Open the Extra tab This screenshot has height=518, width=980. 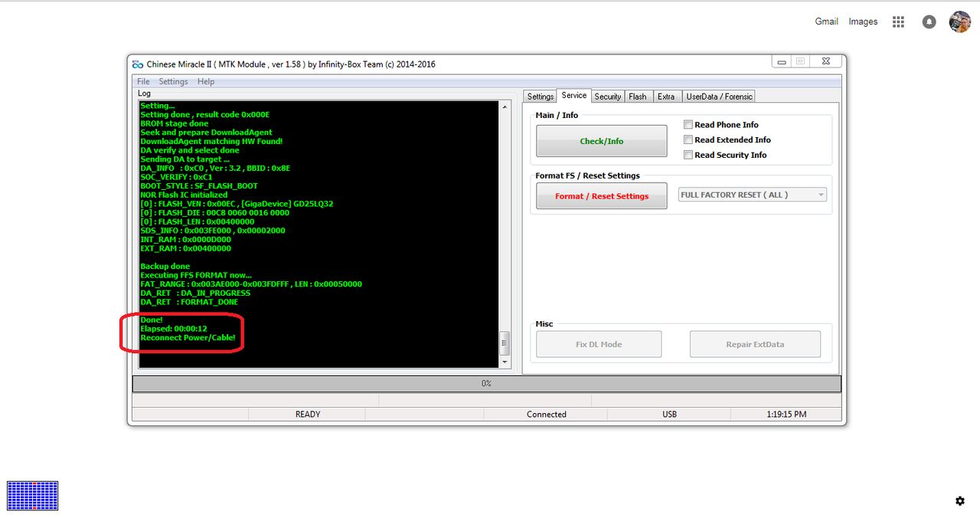[x=666, y=97]
